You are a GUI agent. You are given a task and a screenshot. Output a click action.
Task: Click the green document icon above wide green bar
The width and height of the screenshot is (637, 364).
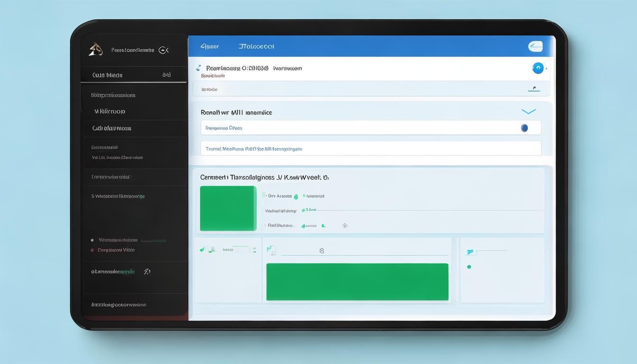click(271, 250)
